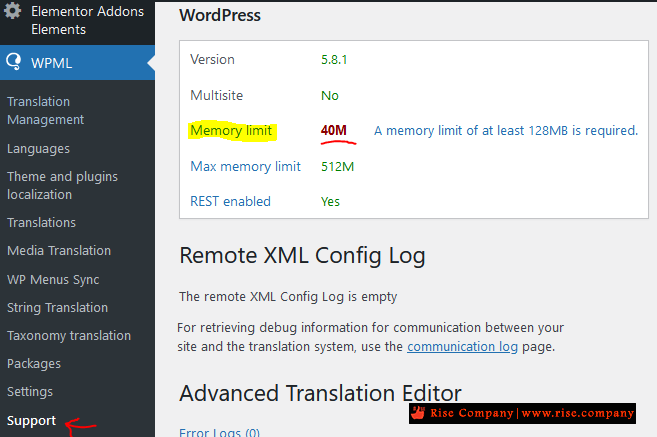Screen dimensions: 657x437
Task: Click 'The remote XML Config Log is empty' text
Action: [288, 297]
